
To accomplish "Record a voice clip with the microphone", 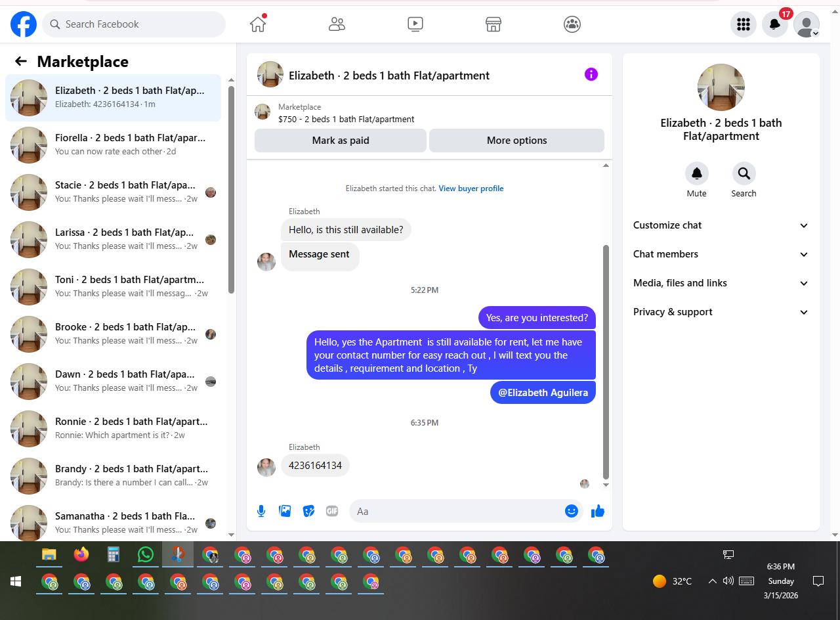I will (261, 511).
